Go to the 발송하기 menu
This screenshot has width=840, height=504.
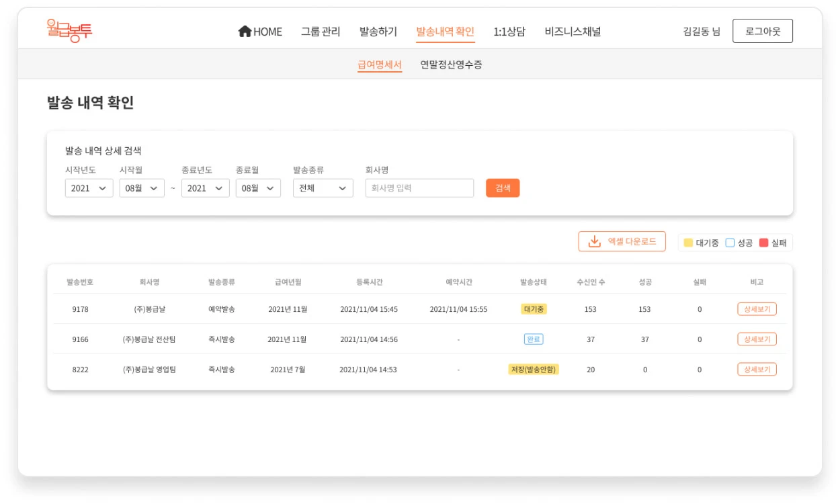point(378,32)
